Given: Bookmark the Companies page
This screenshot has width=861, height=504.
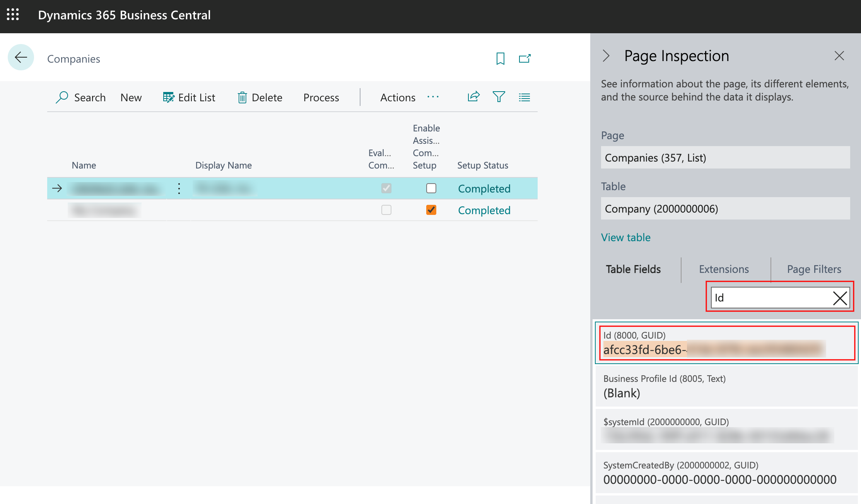Looking at the screenshot, I should pyautogui.click(x=500, y=59).
